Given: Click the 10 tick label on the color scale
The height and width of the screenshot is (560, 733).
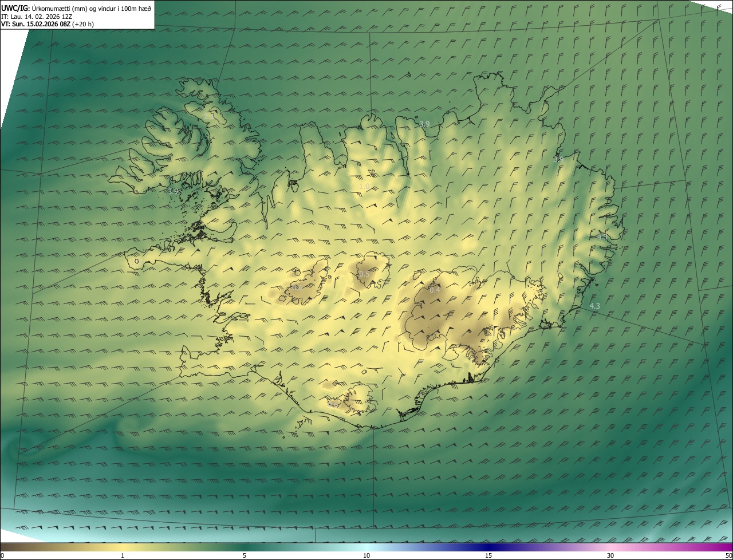Looking at the screenshot, I should pos(366,555).
